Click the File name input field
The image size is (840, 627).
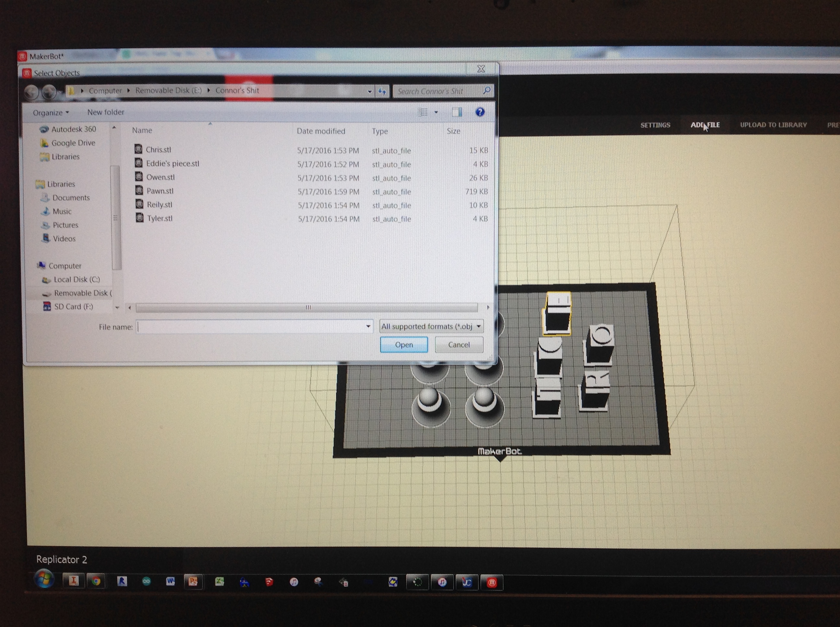tap(251, 326)
